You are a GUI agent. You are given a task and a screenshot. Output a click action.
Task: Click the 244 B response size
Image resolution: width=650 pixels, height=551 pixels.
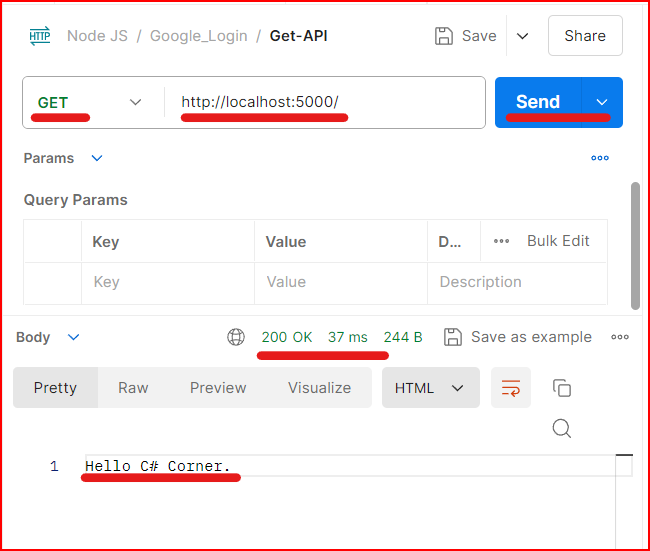tap(403, 337)
